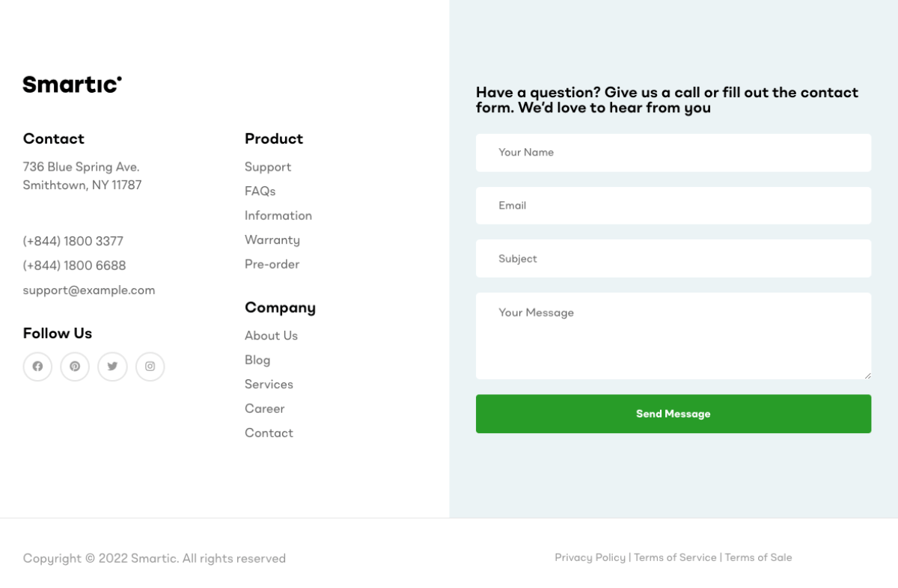Focus the Your Name input field
Screen dimensions: 898x588
(673, 153)
